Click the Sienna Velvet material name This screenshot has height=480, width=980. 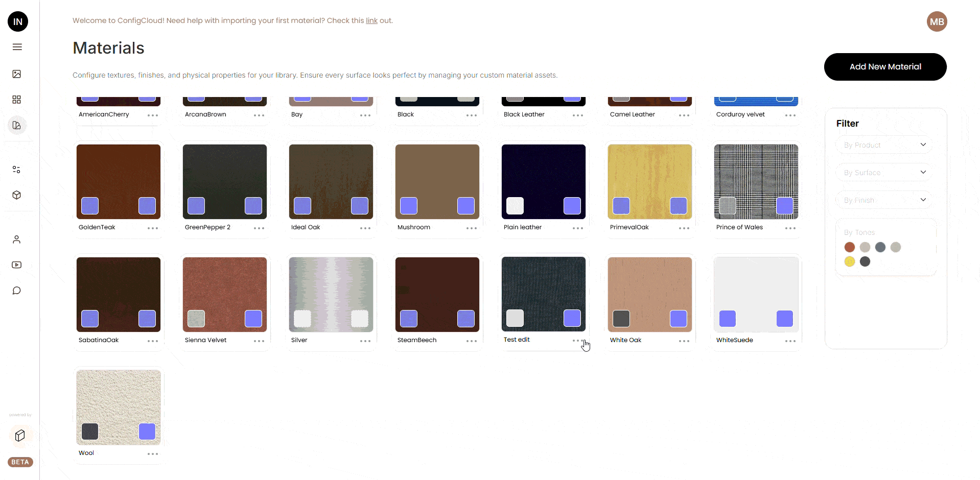(x=205, y=340)
